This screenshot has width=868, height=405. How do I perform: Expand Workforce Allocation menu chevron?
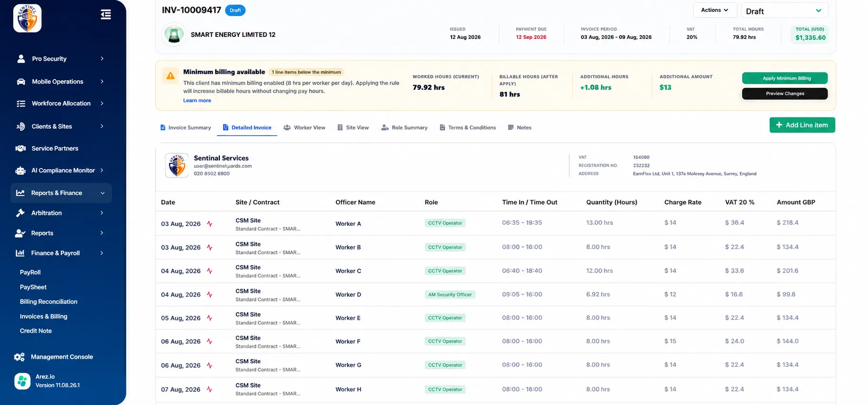click(102, 103)
